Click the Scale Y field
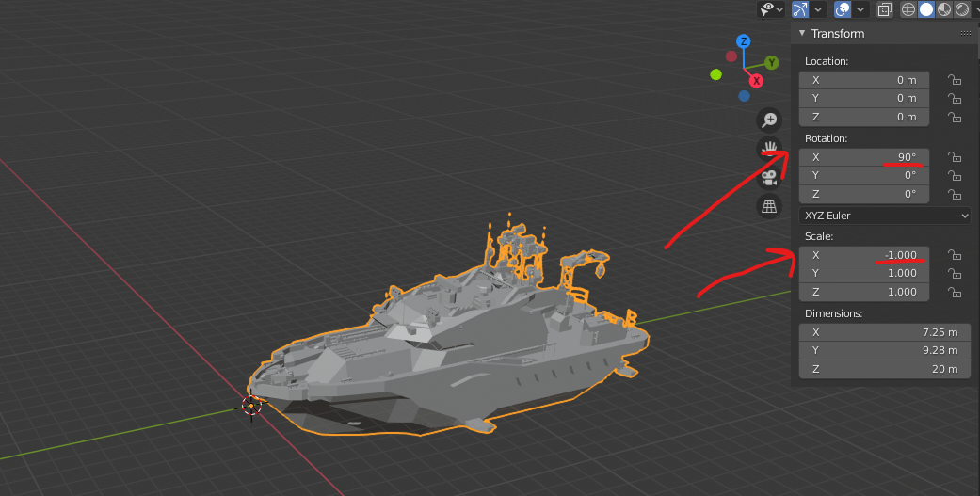Image resolution: width=980 pixels, height=496 pixels. click(x=864, y=273)
